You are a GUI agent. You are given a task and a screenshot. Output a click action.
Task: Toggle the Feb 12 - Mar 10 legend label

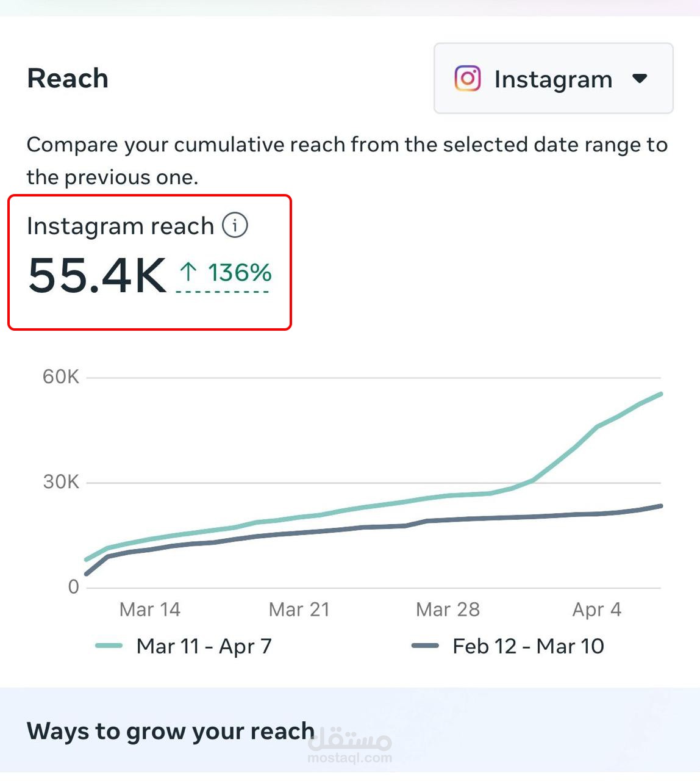click(528, 646)
